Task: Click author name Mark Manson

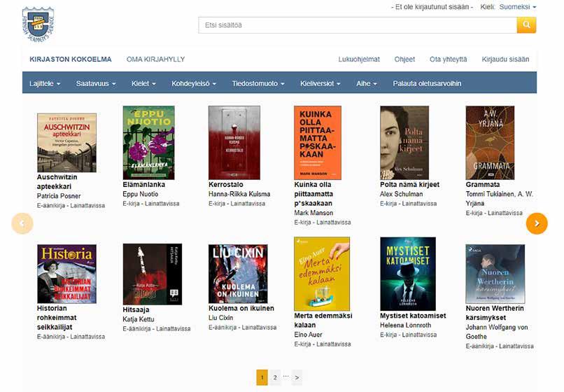Action: tap(313, 213)
